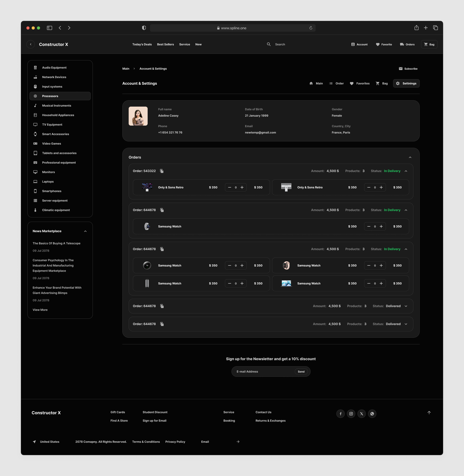464x476 pixels.
Task: Open Today's Deals menu
Action: (x=142, y=44)
